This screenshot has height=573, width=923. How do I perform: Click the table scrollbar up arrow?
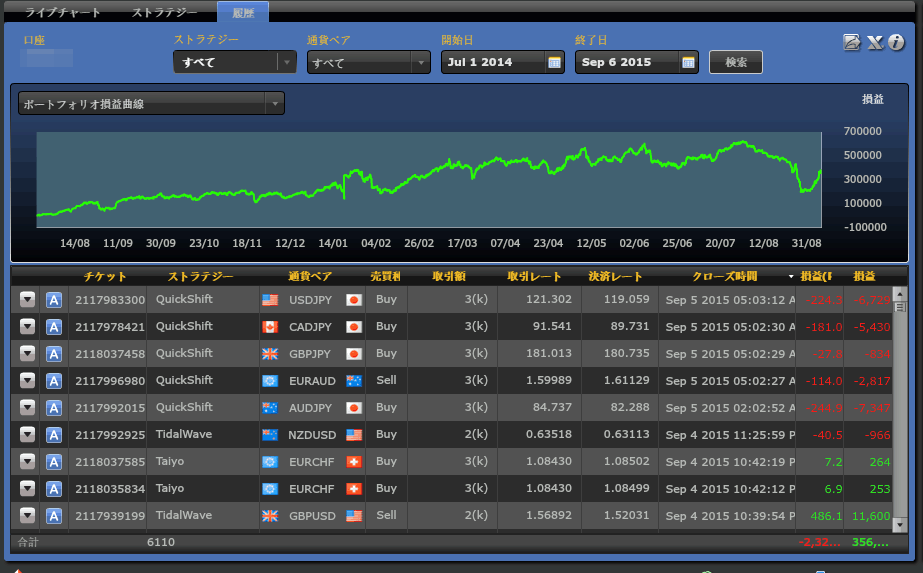pyautogui.click(x=899, y=293)
